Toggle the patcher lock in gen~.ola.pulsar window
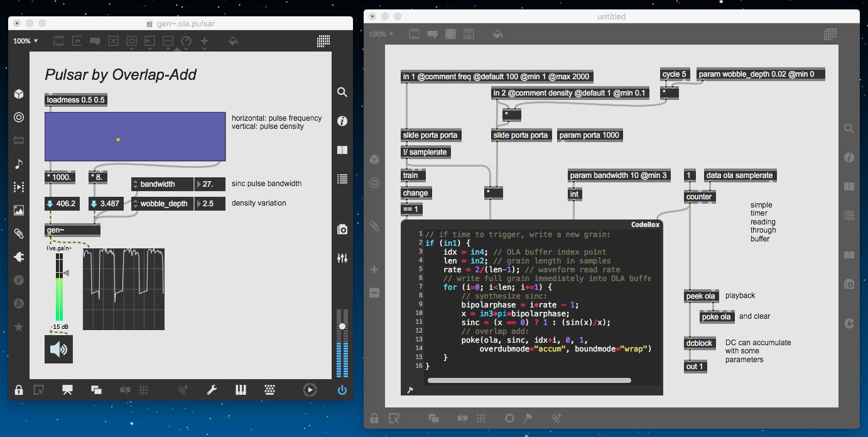This screenshot has height=437, width=868. point(19,390)
